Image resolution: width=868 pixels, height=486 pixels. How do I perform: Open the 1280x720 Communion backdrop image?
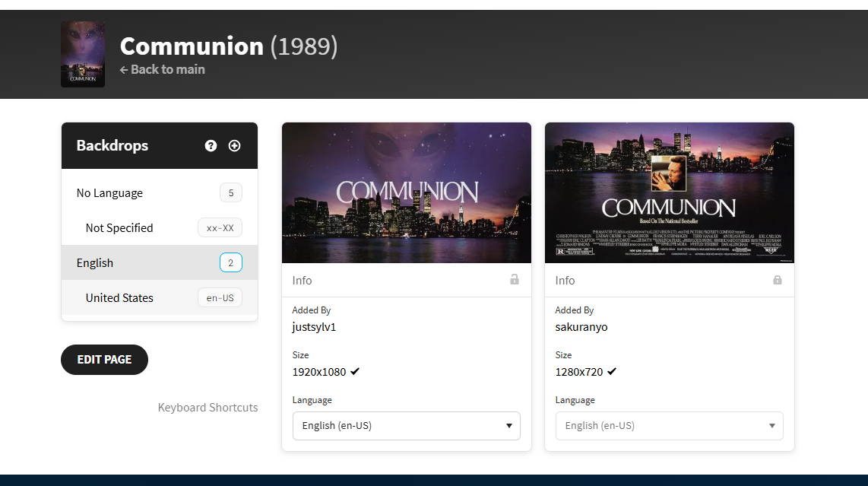[670, 193]
